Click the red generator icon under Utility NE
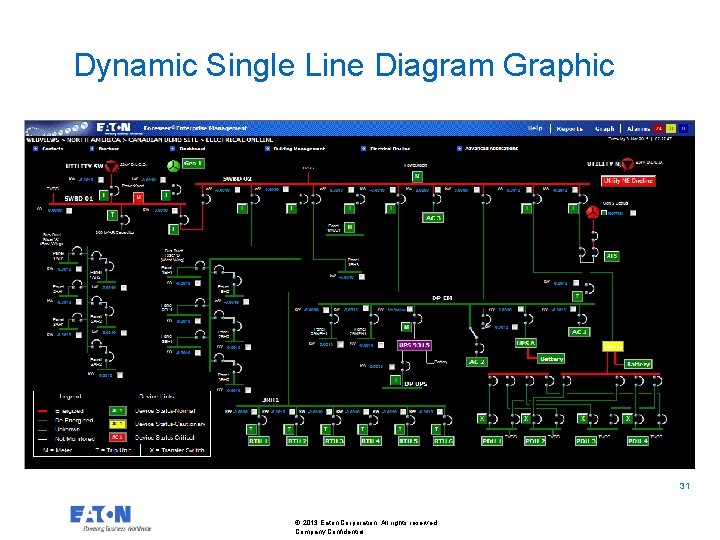Image resolution: width=720 pixels, height=540 pixels. click(592, 212)
